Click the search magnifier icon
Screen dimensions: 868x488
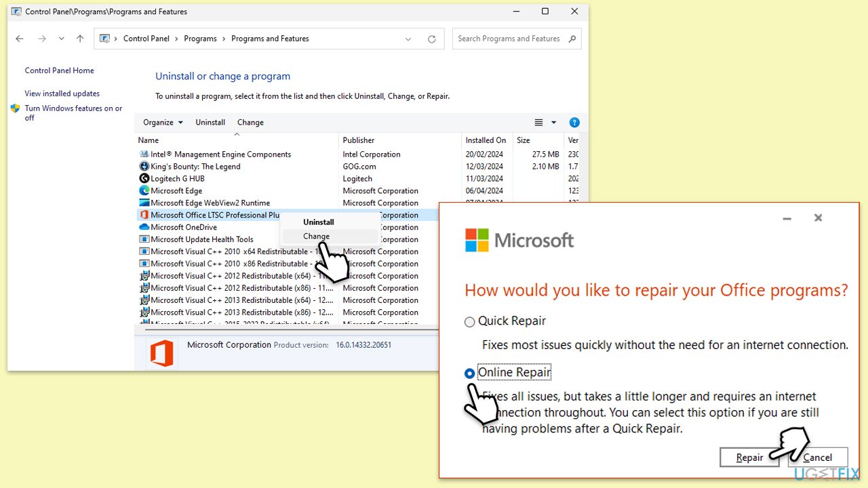tap(572, 39)
